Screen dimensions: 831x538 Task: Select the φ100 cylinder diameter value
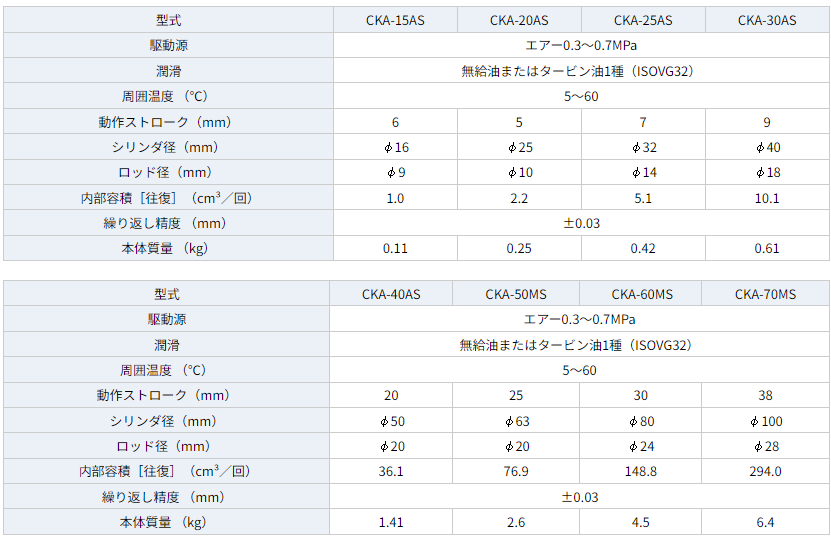pos(765,421)
